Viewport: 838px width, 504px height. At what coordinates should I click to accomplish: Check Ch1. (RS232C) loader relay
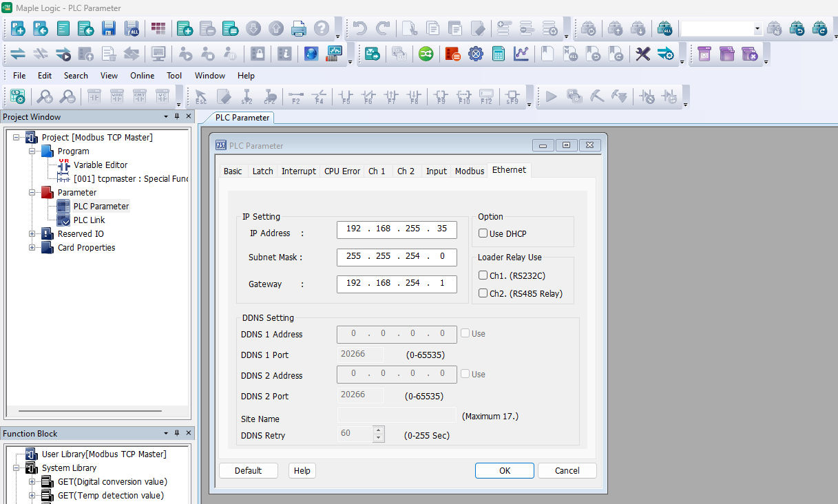483,274
